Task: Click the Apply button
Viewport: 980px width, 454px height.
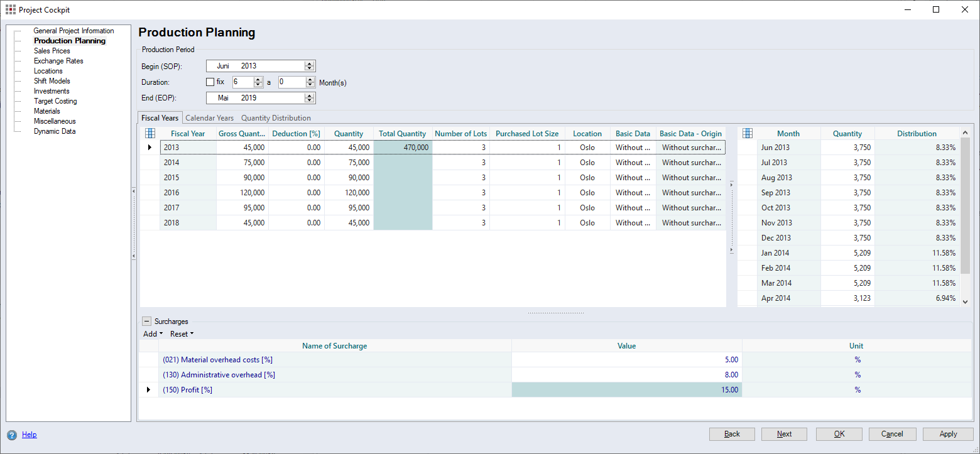Action: 948,434
